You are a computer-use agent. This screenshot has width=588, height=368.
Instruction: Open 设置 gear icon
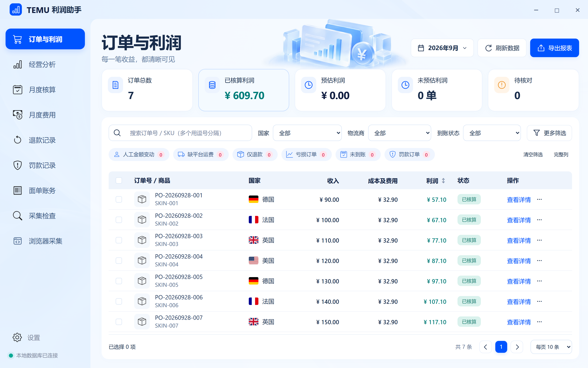[17, 337]
